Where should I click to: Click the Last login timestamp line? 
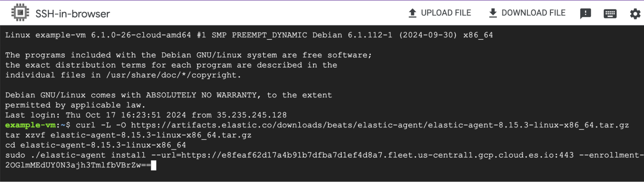146,115
